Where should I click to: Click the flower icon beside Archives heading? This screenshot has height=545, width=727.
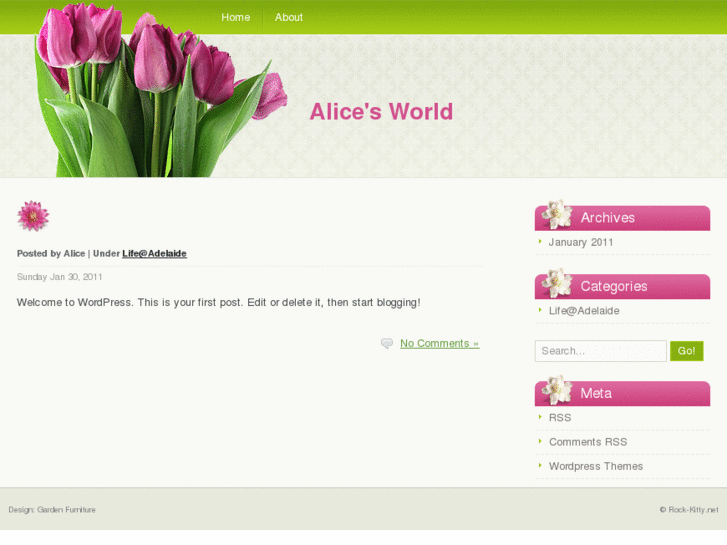(557, 215)
